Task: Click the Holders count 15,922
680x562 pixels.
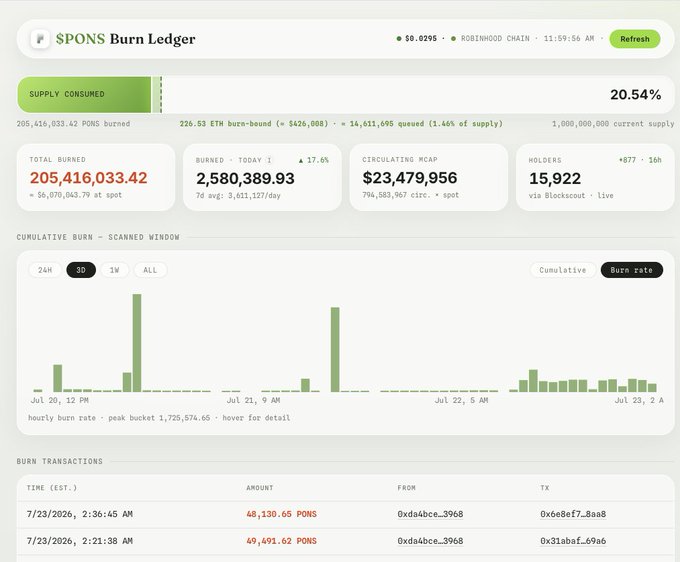Action: pyautogui.click(x=555, y=179)
